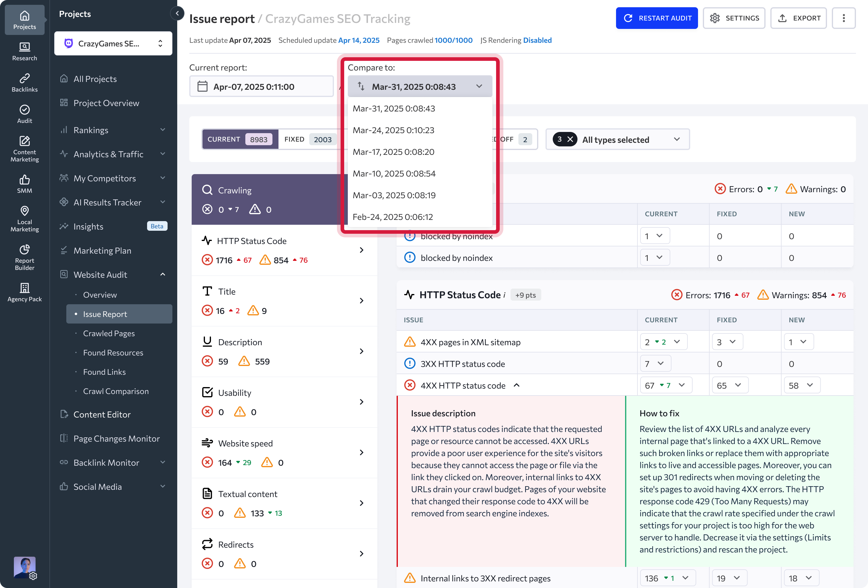Clear the 3 selected types with X
Image resolution: width=868 pixels, height=588 pixels.
pyautogui.click(x=570, y=139)
